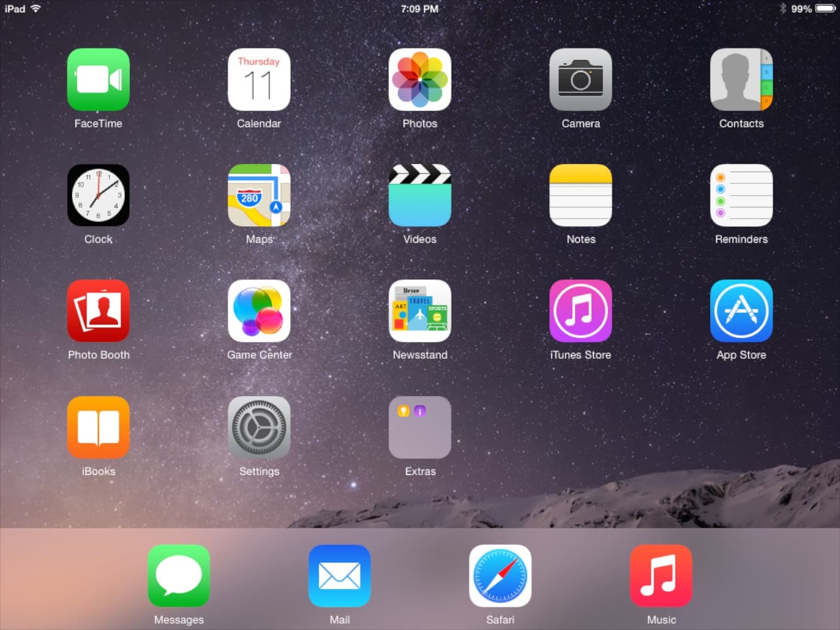The width and height of the screenshot is (840, 630).
Task: Open the Photos app
Action: (420, 79)
